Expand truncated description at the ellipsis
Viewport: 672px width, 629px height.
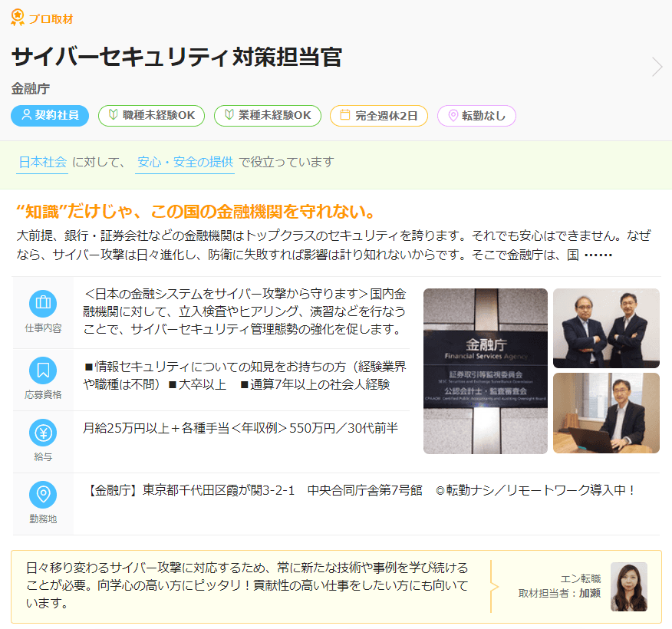pyautogui.click(x=598, y=255)
